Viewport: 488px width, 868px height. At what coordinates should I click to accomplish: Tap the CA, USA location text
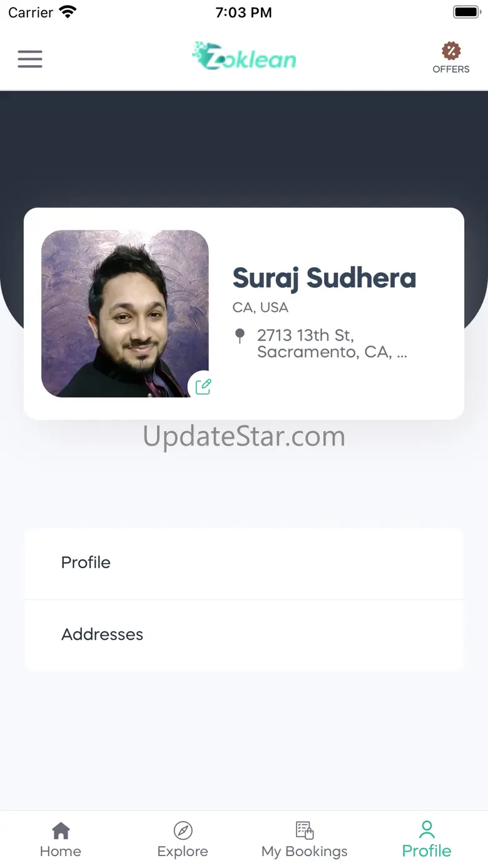point(260,308)
